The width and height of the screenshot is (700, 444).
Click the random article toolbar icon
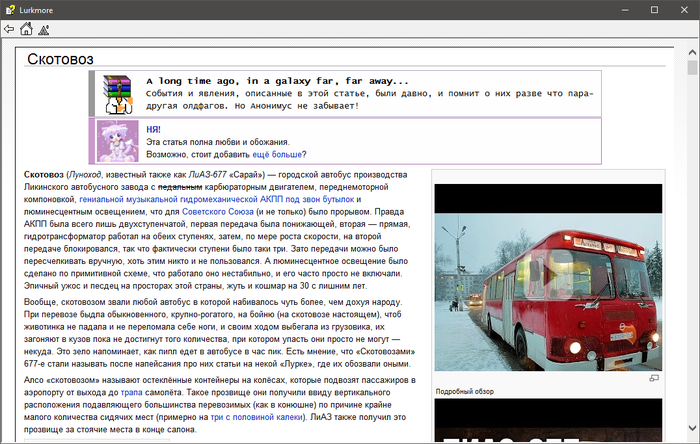(x=43, y=29)
